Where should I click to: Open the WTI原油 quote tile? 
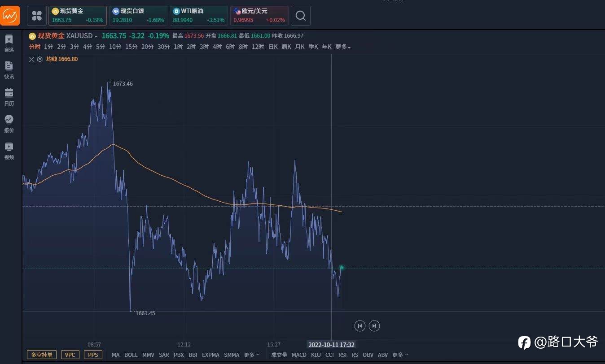click(x=199, y=16)
